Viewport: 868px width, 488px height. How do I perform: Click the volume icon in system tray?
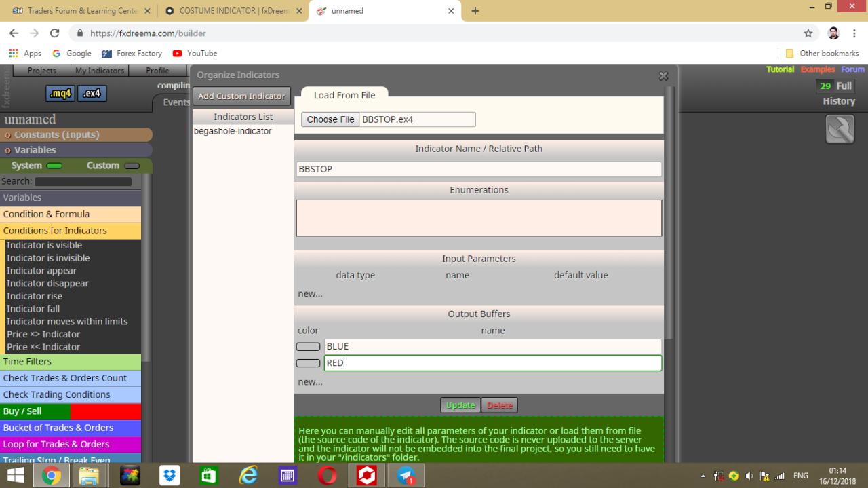click(x=749, y=476)
